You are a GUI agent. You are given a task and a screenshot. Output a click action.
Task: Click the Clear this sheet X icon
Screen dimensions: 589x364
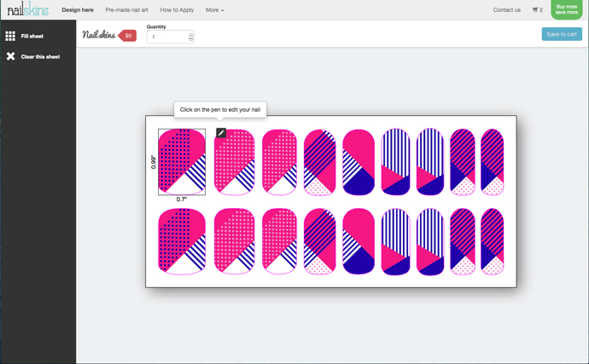(x=10, y=56)
